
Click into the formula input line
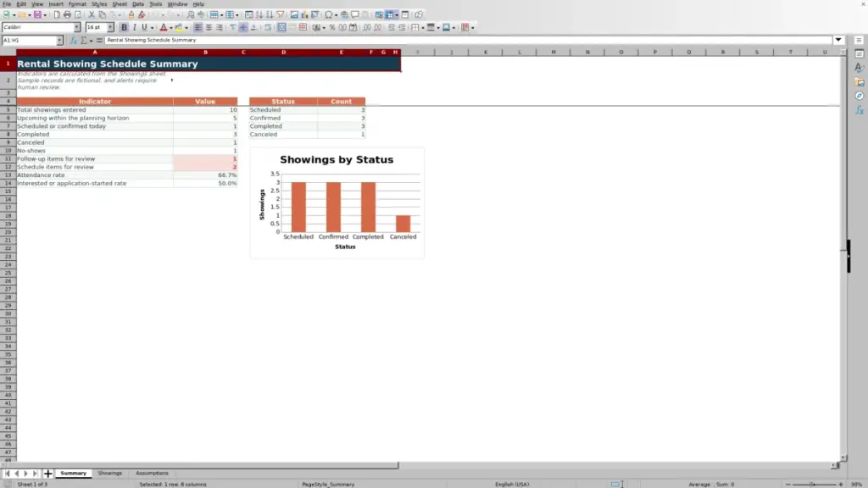(468, 40)
